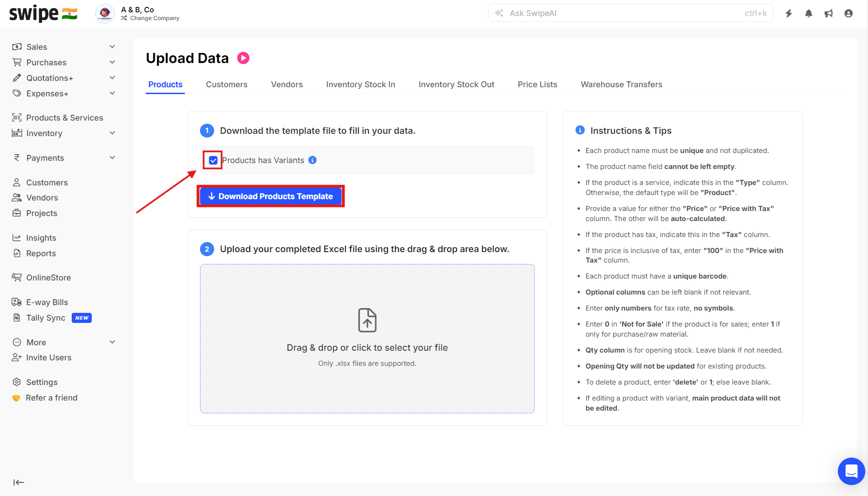The width and height of the screenshot is (868, 496).
Task: Open the Price Lists tab
Action: [537, 84]
